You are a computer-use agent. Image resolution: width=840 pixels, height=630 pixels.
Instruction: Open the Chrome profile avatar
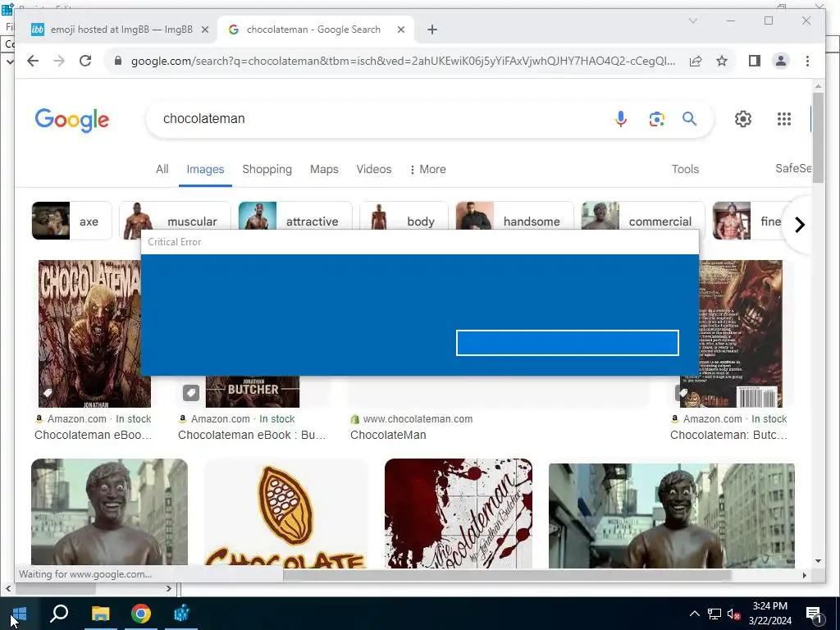coord(781,61)
